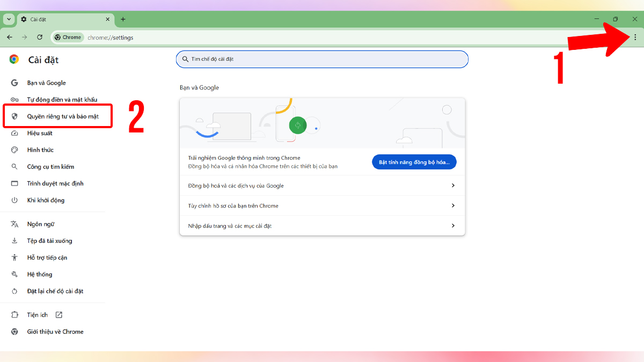Reload the settings page
This screenshot has height=362, width=644.
click(x=40, y=38)
